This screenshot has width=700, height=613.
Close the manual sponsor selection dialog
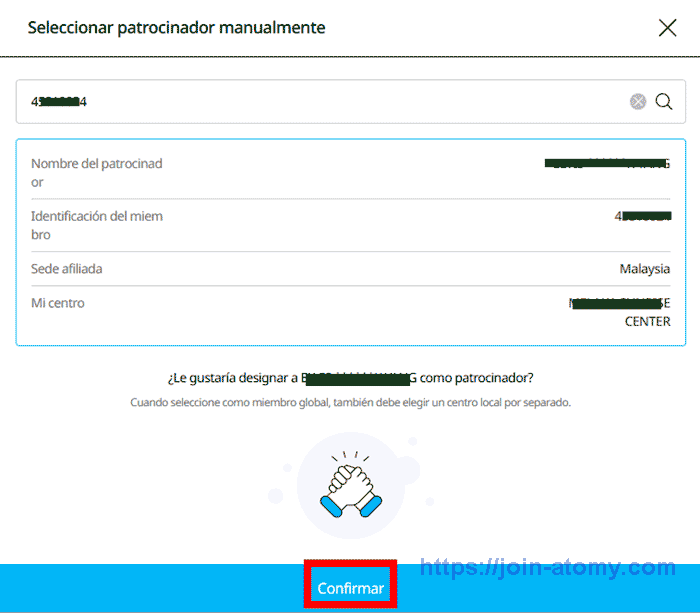[x=667, y=28]
